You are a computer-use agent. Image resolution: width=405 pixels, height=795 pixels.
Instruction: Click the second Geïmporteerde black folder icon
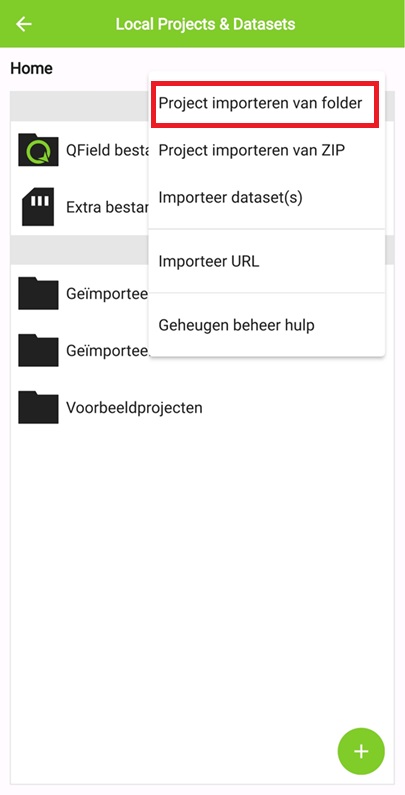(38, 350)
